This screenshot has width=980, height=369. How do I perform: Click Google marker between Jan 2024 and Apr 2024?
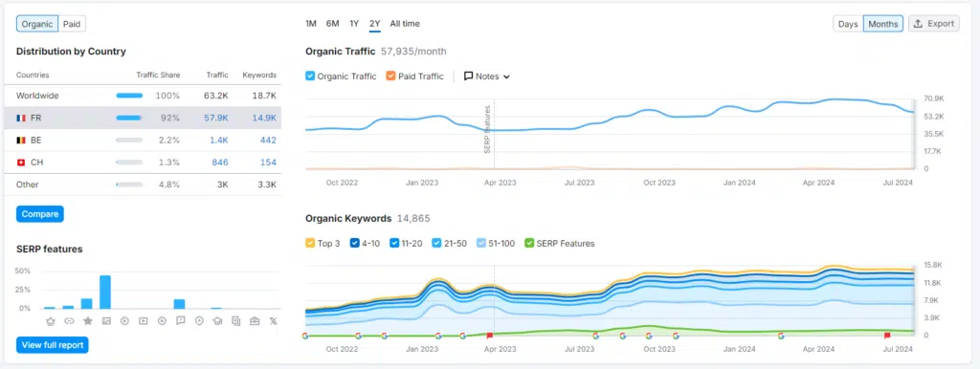pyautogui.click(x=781, y=336)
